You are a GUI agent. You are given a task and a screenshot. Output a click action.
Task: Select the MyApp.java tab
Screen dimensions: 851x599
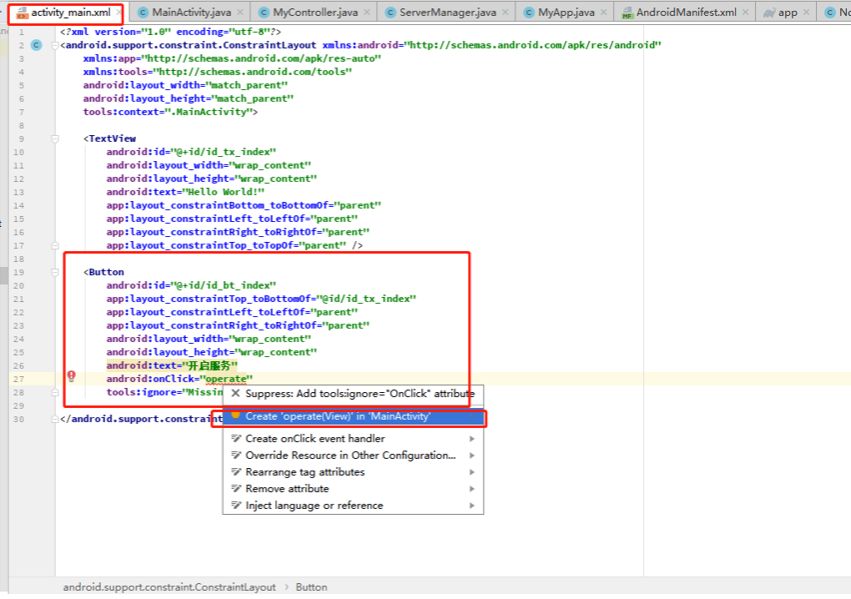566,12
